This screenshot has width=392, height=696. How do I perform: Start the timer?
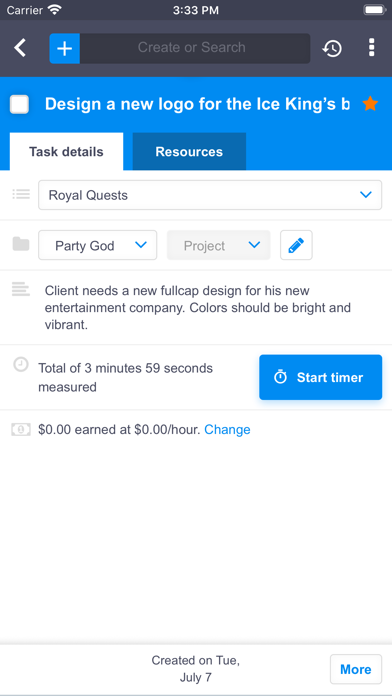tap(321, 377)
